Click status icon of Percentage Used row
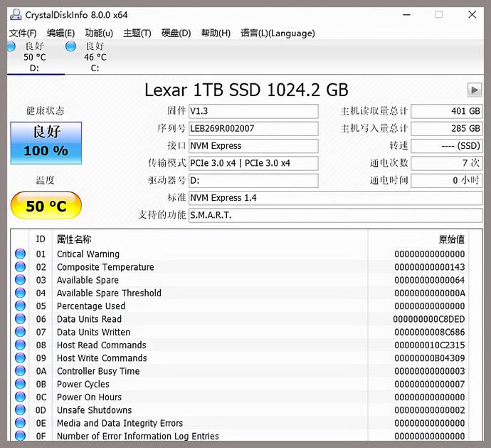This screenshot has width=491, height=448. [21, 306]
